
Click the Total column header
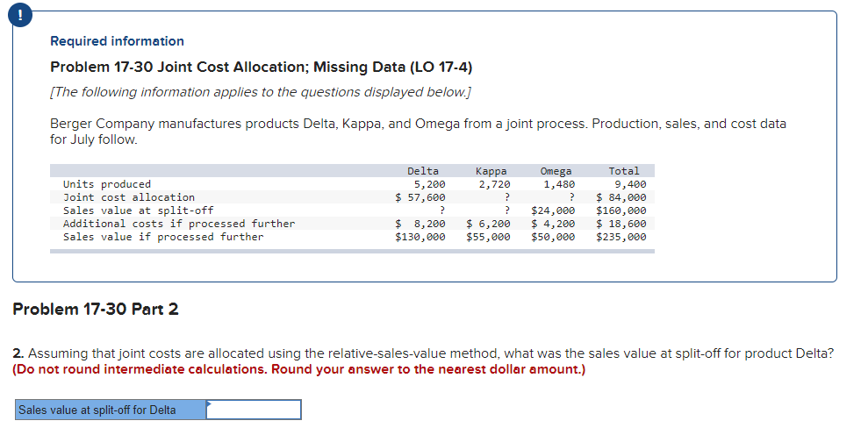624,171
